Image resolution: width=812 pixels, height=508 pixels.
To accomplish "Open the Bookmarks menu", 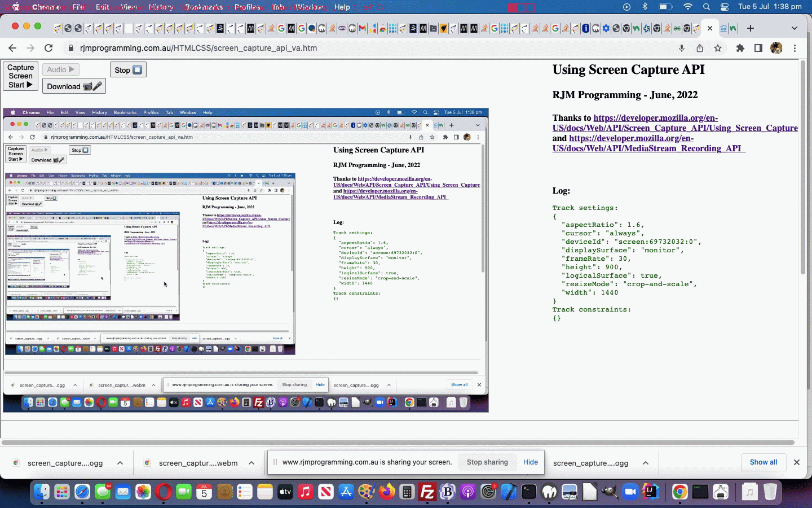I will (204, 7).
